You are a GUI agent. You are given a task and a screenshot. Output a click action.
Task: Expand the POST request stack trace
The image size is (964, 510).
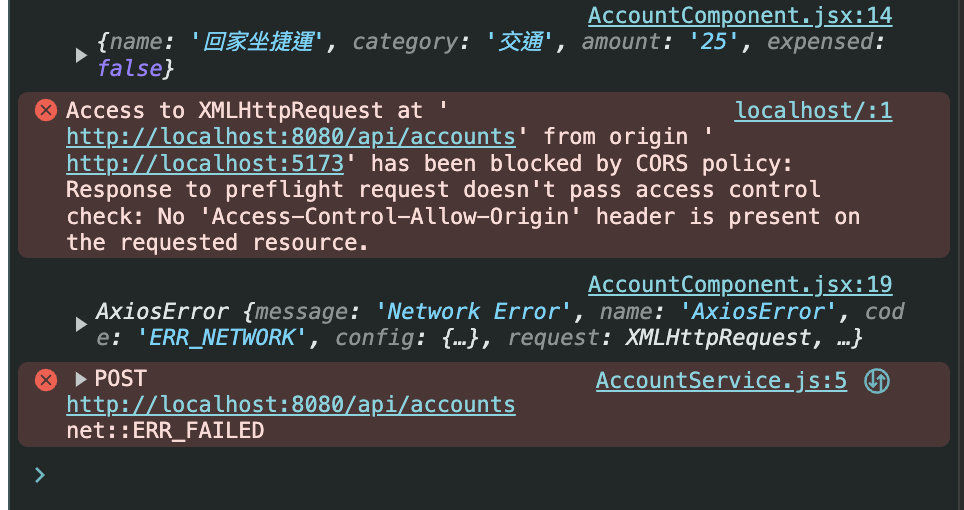(x=81, y=379)
